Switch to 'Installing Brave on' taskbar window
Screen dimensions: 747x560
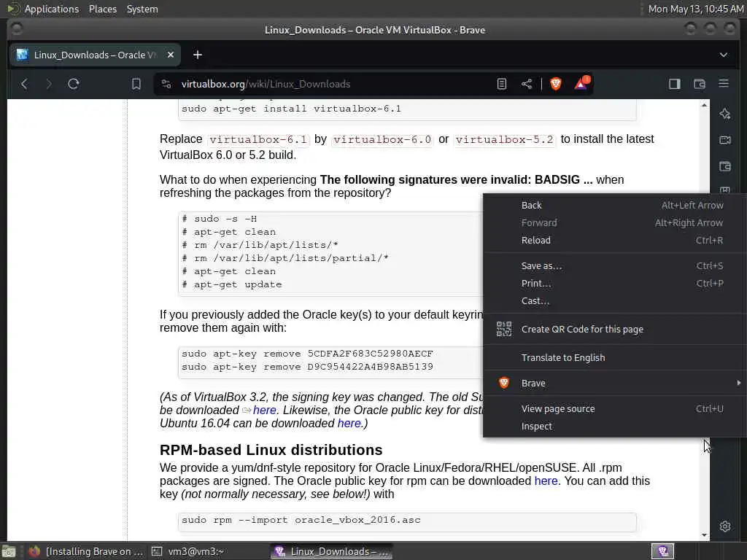[x=86, y=551]
